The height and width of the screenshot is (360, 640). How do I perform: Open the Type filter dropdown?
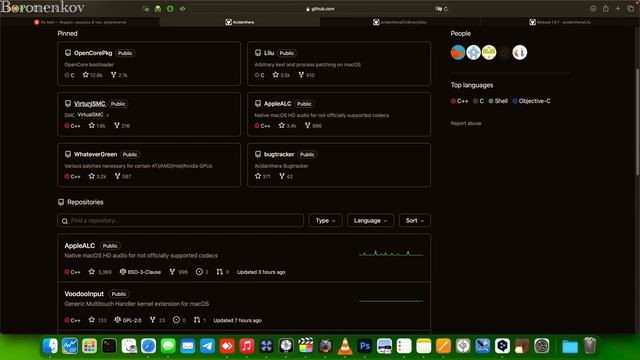(x=325, y=220)
